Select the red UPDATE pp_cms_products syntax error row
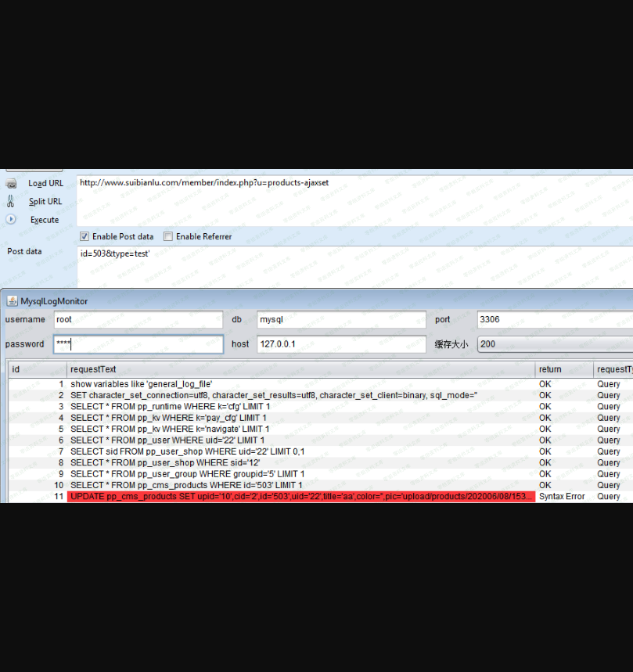 (x=300, y=497)
